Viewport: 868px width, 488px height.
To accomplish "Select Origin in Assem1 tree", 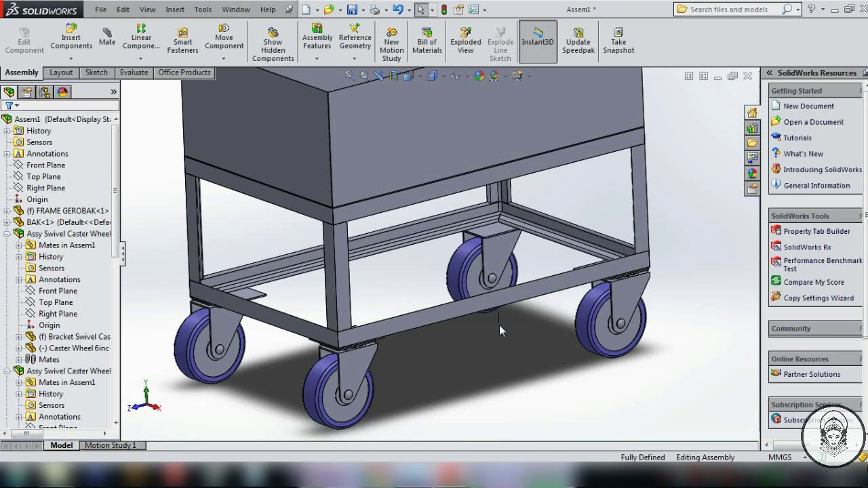I will tap(37, 200).
